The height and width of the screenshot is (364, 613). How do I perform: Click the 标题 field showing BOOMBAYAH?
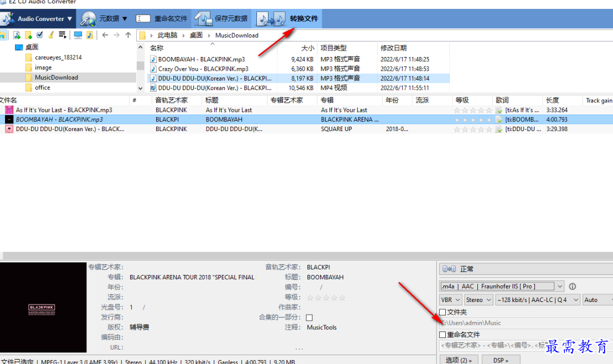click(x=325, y=277)
